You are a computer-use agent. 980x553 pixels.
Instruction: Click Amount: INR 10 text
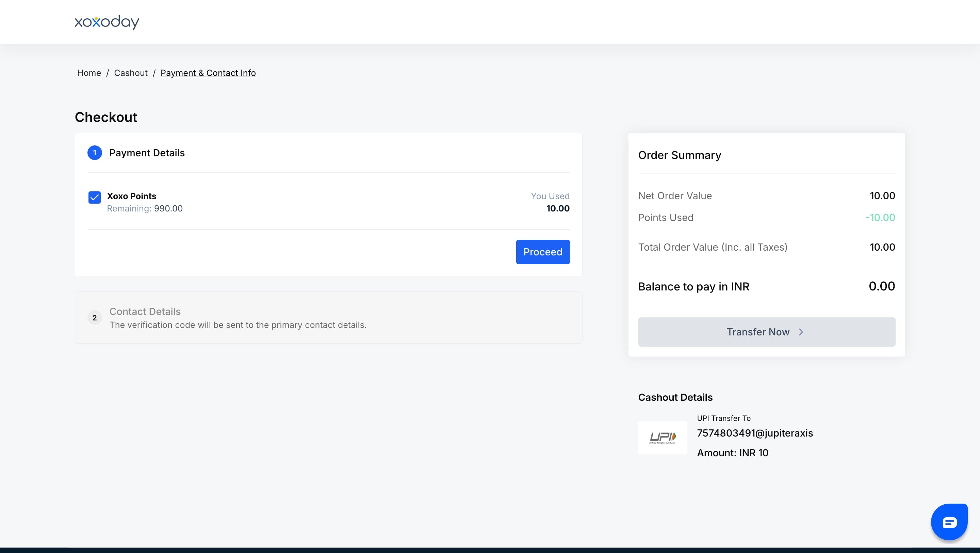pos(733,453)
